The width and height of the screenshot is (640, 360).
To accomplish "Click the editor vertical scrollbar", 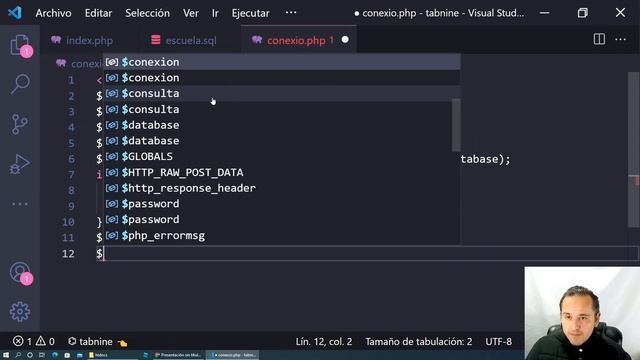I will coord(633,149).
